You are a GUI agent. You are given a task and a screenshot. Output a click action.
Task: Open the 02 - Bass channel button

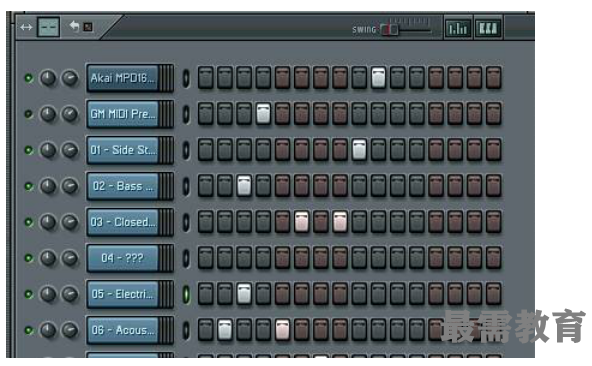click(122, 186)
